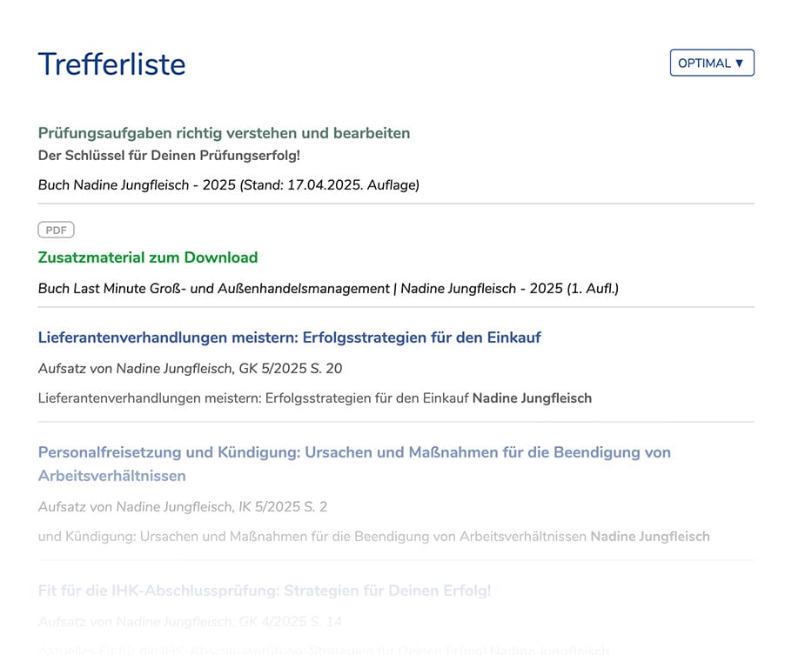Click faded snippet under 'GK 4/2025' citation
The height and width of the screenshot is (655, 812).
(263, 649)
